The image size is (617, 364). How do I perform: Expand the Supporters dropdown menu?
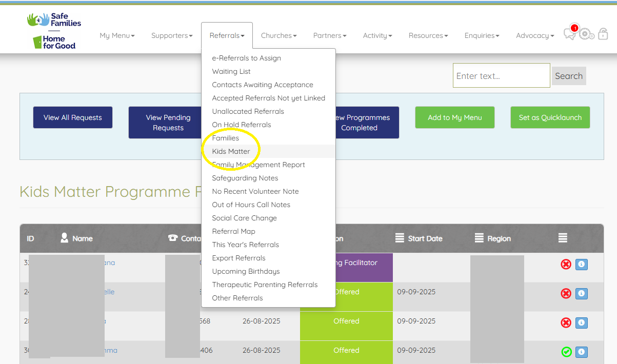point(172,35)
